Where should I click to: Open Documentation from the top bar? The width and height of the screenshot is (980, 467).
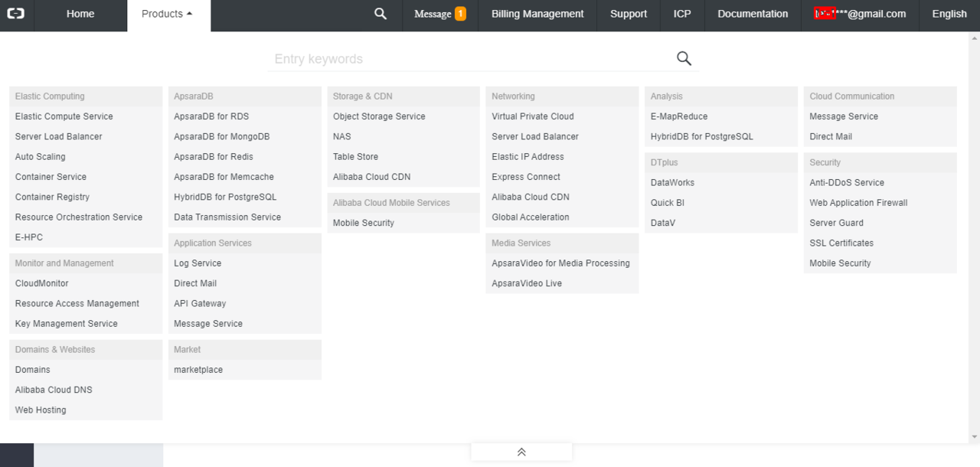click(753, 14)
